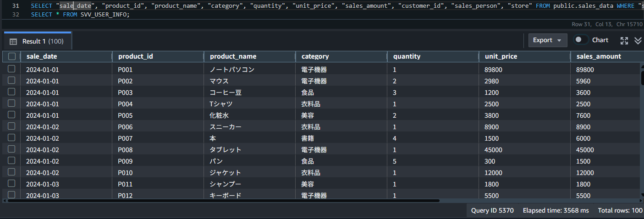This screenshot has height=219, width=644.
Task: Check the row checkbox for product P011
Action: (11, 184)
